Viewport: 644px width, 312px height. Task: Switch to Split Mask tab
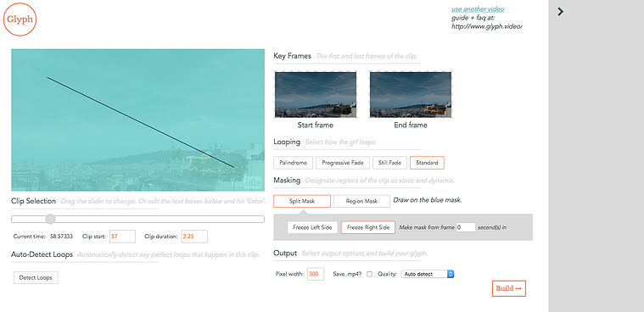(302, 201)
